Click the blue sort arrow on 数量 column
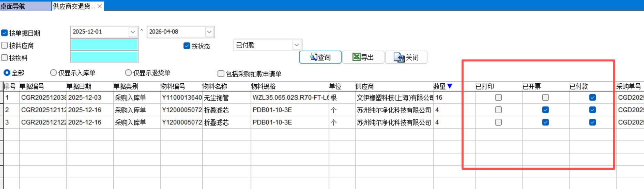Image resolution: width=644 pixels, height=189 pixels. [450, 86]
